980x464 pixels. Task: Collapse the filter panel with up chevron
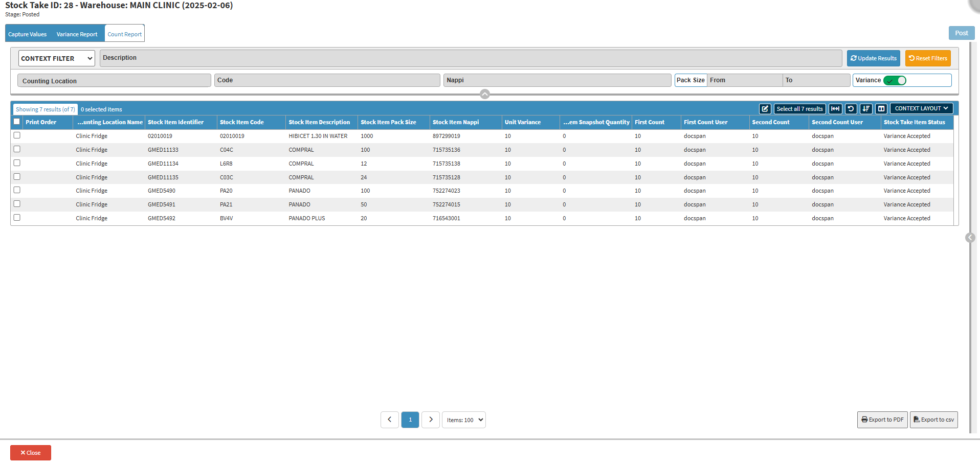tap(485, 94)
